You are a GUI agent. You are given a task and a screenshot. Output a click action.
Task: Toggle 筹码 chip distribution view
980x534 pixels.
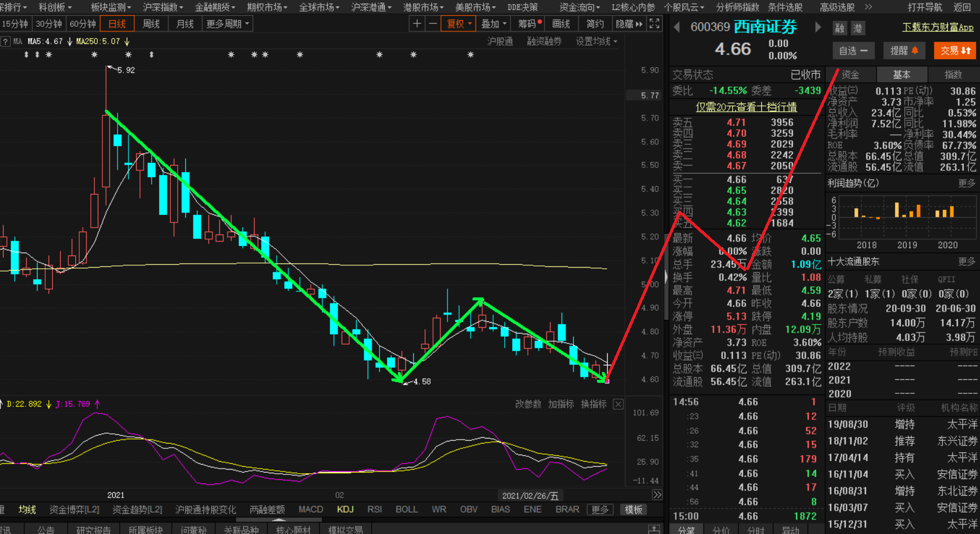[530, 24]
